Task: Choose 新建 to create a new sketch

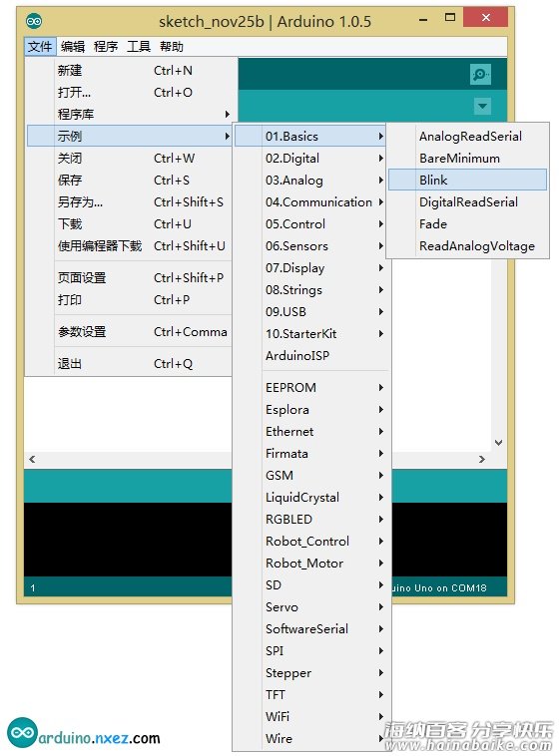Action: pos(130,71)
